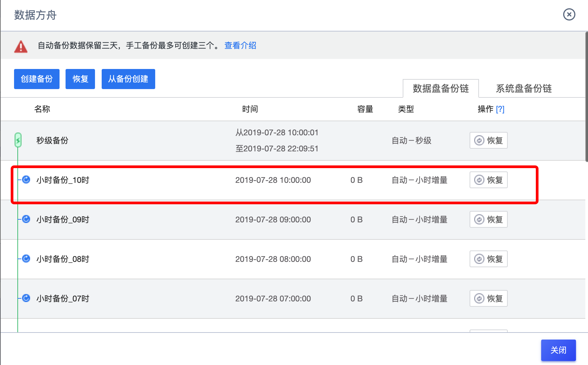The height and width of the screenshot is (365, 588).
Task: Click the blue node icon for 小时备份_09时
Action: point(26,219)
